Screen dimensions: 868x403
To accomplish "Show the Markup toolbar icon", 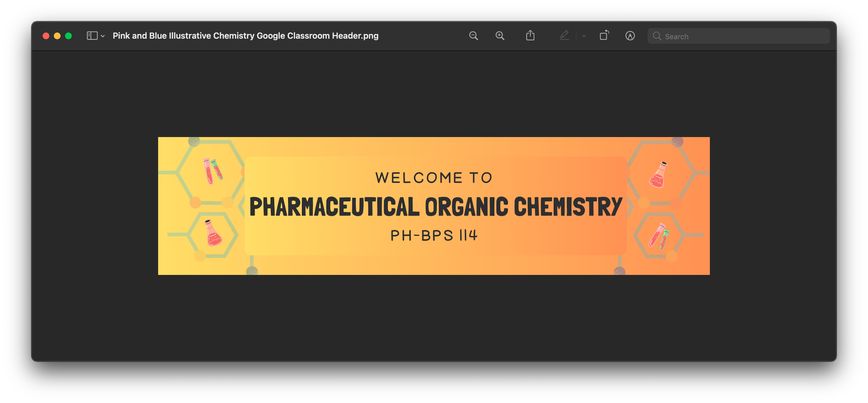I will [x=630, y=36].
